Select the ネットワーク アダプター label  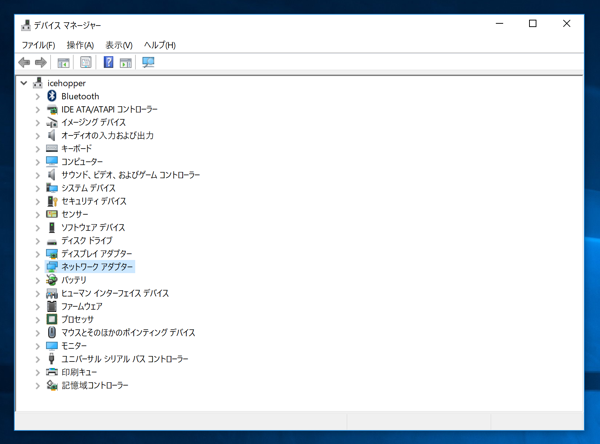[97, 267]
